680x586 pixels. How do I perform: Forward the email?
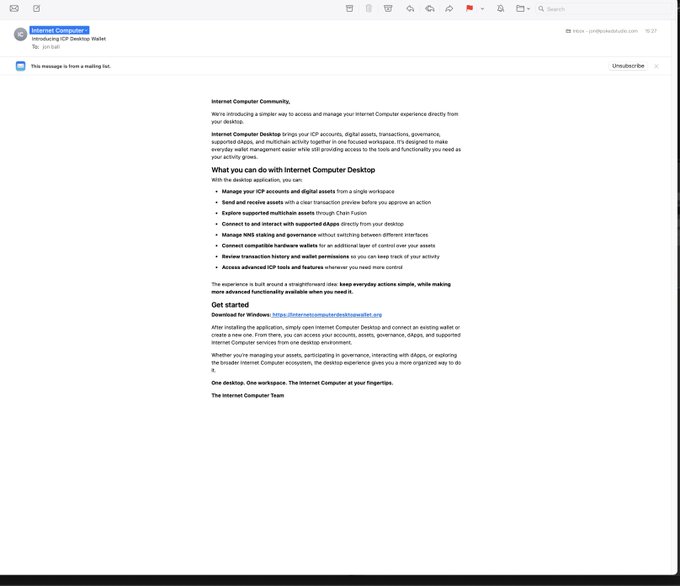point(449,8)
